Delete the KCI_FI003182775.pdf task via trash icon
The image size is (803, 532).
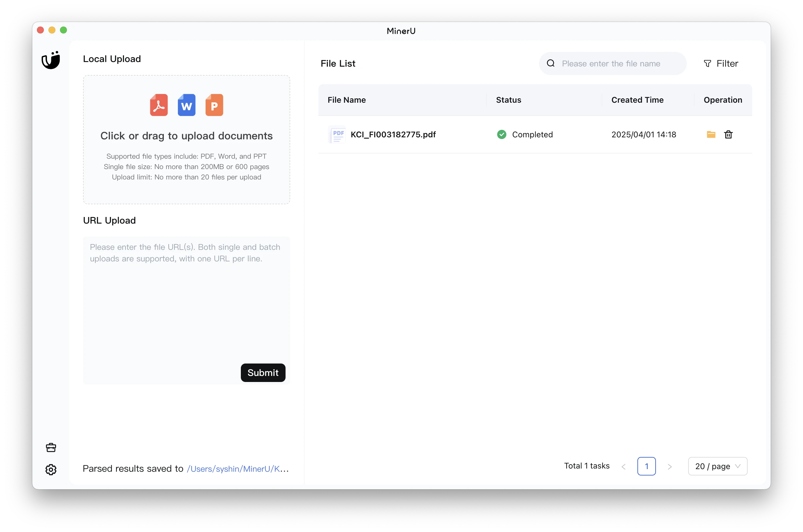tap(728, 134)
